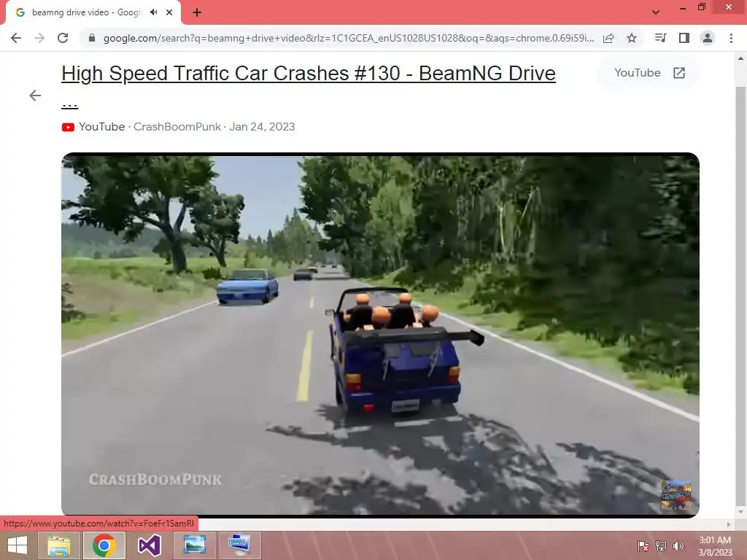Screen dimensions: 747x560
Task: Open the video in YouTube button
Action: pyautogui.click(x=649, y=73)
